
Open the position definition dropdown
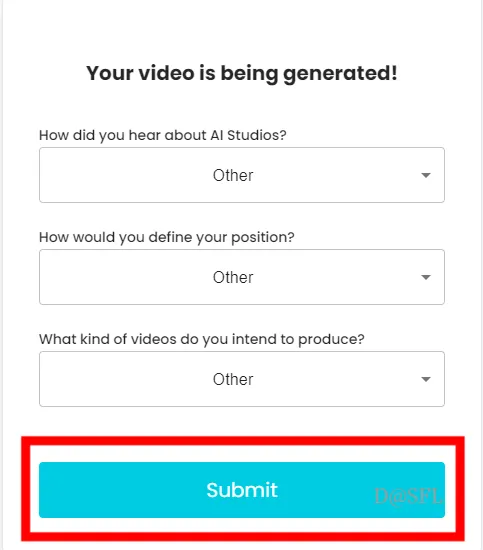pos(242,277)
